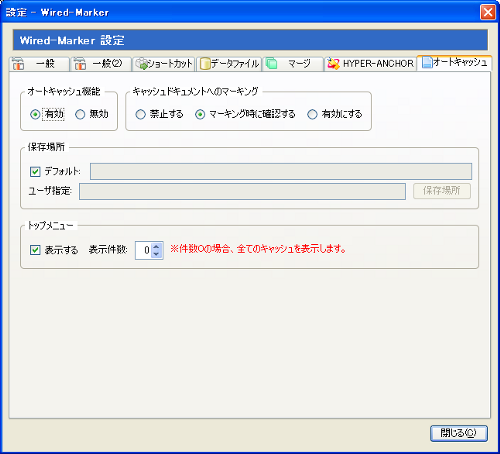Decrease 表示件数 with down arrow
The width and height of the screenshot is (500, 454).
[157, 254]
